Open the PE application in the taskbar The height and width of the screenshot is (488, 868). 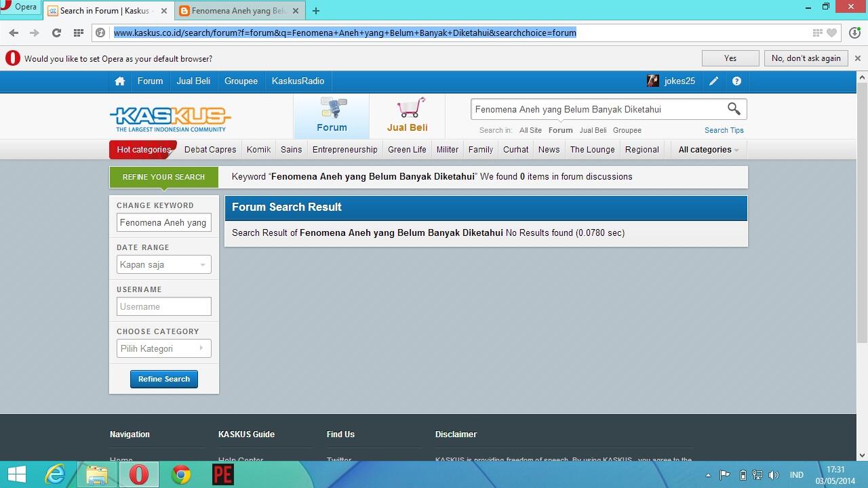(222, 474)
